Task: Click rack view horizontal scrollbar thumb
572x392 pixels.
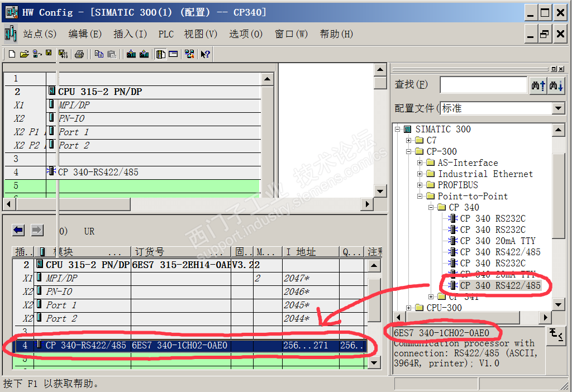Action: point(73,204)
